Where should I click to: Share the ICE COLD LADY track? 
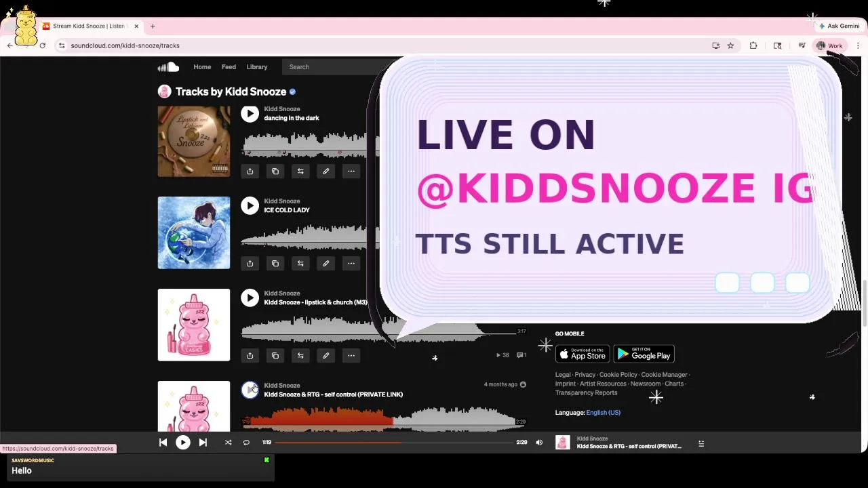pyautogui.click(x=250, y=264)
